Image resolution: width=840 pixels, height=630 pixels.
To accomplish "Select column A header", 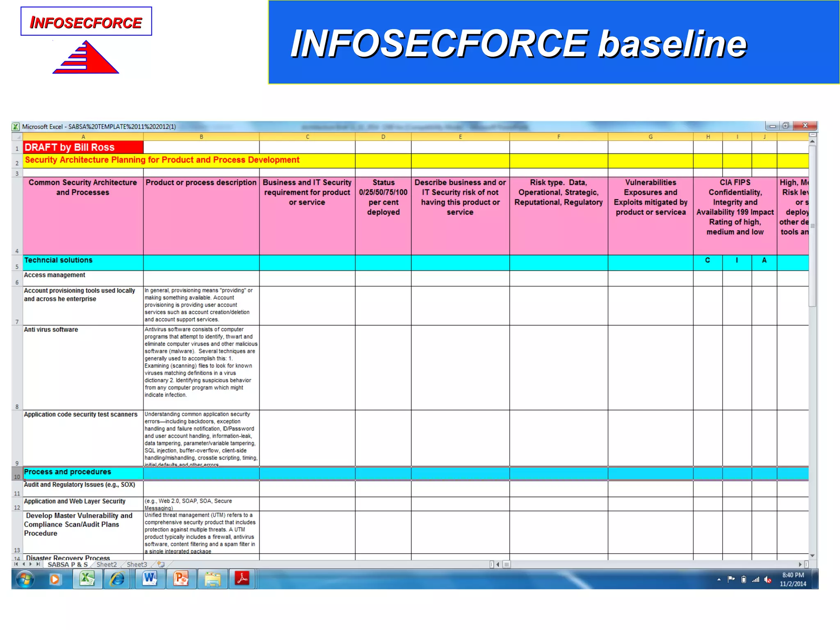I will (83, 137).
